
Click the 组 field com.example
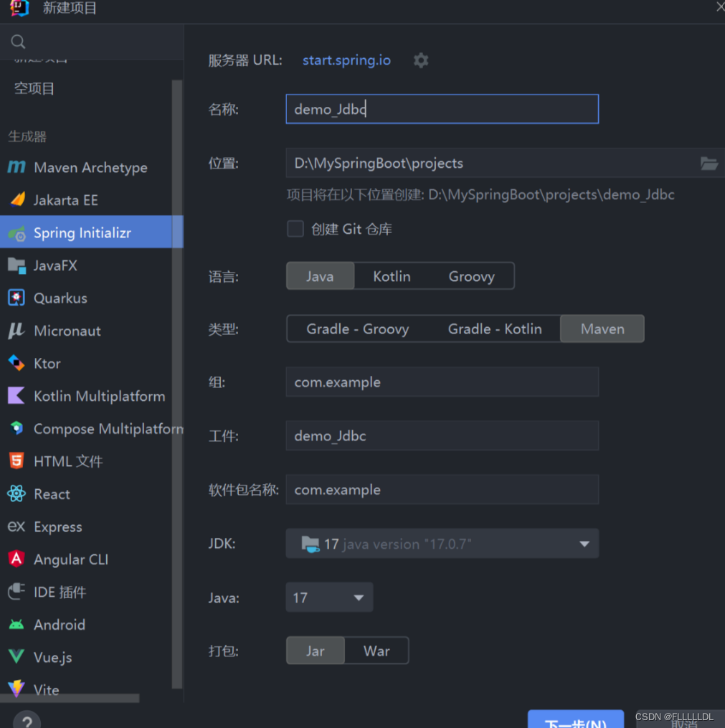point(442,382)
